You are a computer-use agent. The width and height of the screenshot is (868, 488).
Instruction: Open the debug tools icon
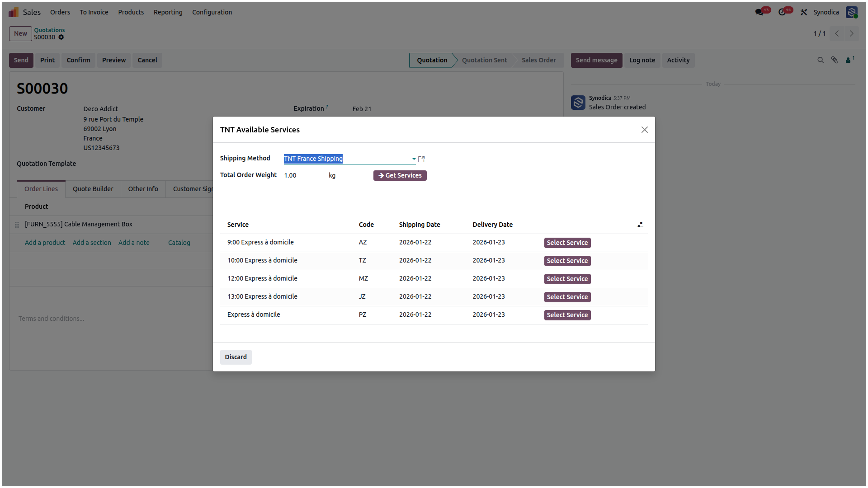tap(804, 12)
